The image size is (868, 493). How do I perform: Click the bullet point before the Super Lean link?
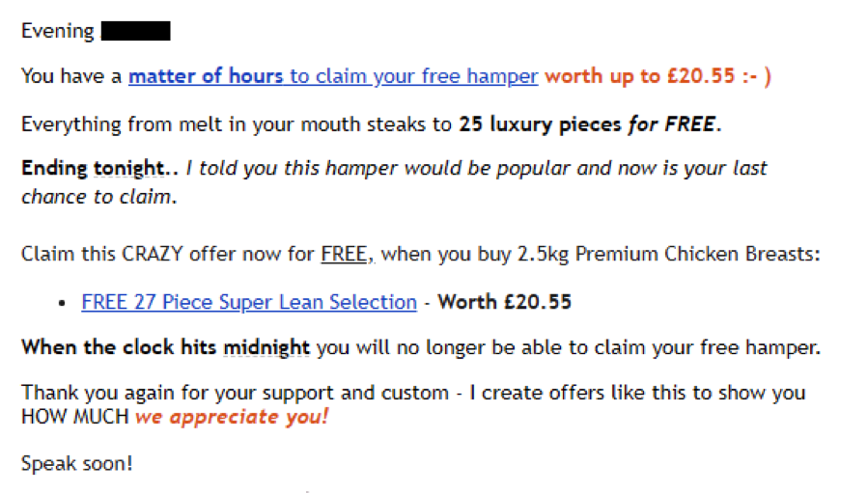pyautogui.click(x=62, y=303)
